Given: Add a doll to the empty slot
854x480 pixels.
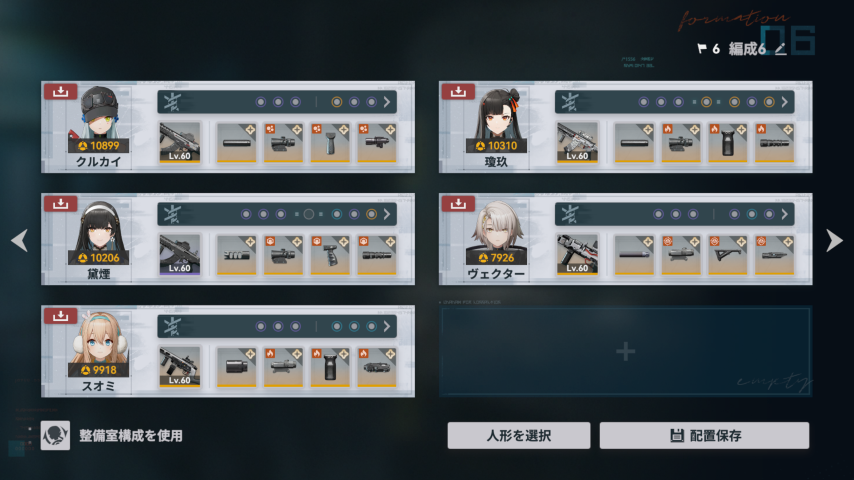Looking at the screenshot, I should 625,351.
